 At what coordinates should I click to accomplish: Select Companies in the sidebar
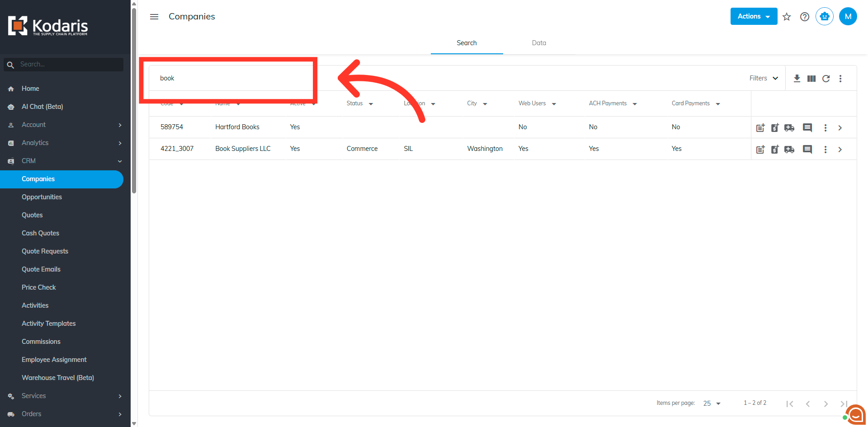tap(61, 179)
